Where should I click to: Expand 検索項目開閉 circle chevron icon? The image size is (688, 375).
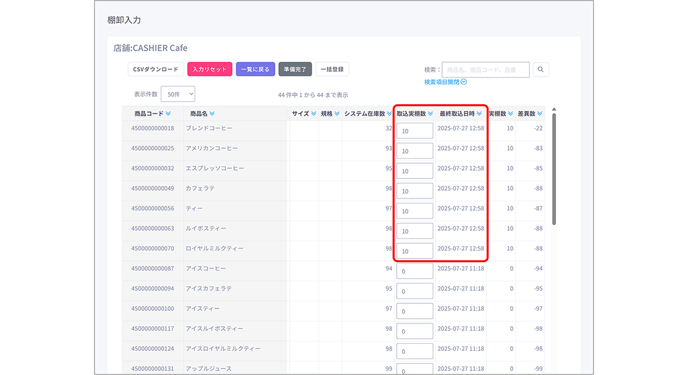[x=464, y=82]
